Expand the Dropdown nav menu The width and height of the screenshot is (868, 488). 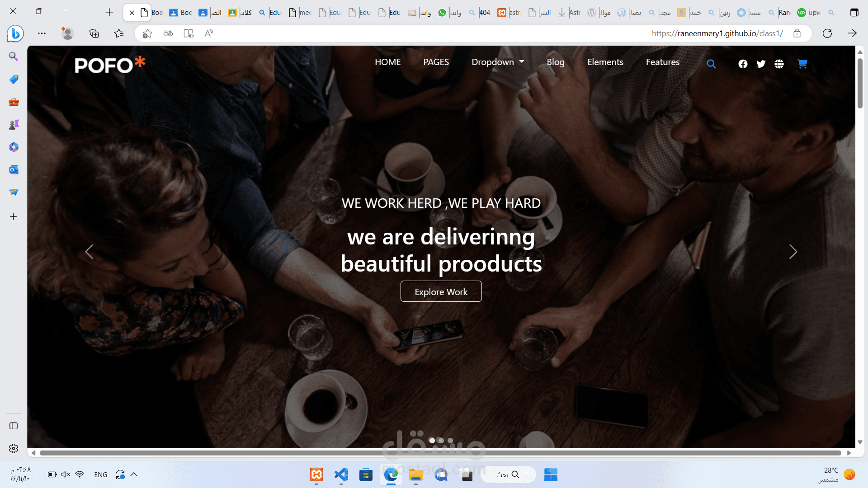coord(498,62)
